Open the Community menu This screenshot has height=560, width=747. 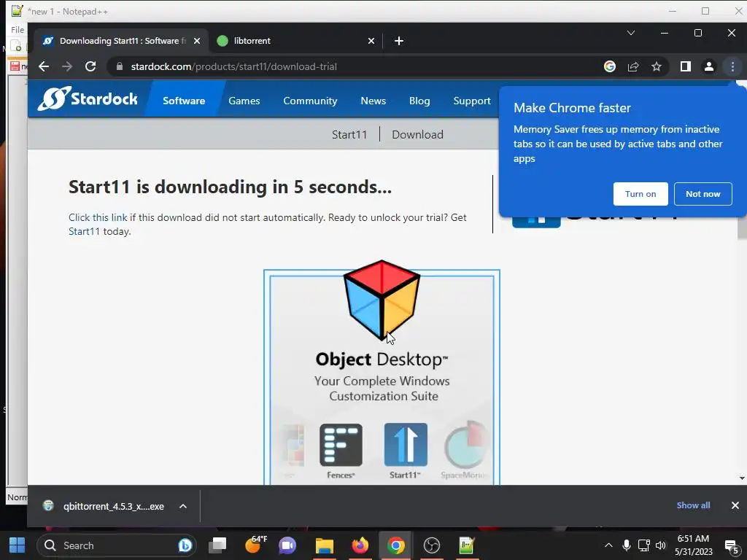point(310,101)
